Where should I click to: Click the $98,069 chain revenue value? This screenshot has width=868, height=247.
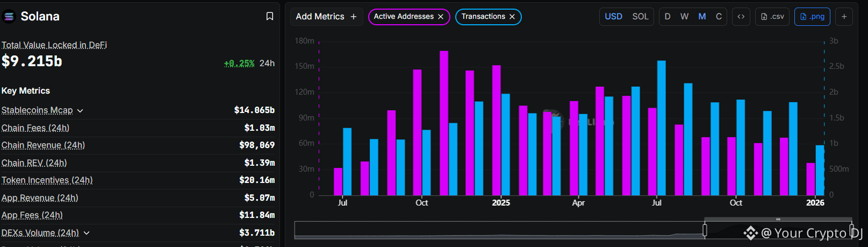(x=257, y=145)
